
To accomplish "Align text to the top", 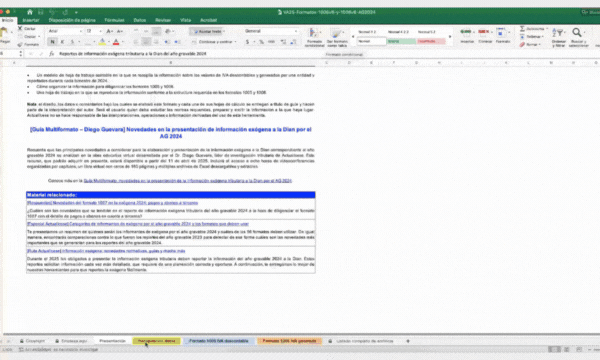I will (x=137, y=31).
